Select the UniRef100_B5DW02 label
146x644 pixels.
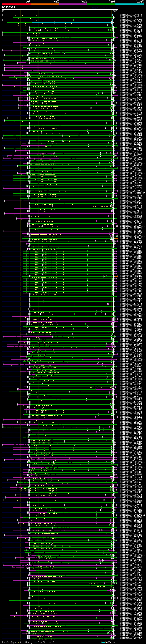pos(131,309)
